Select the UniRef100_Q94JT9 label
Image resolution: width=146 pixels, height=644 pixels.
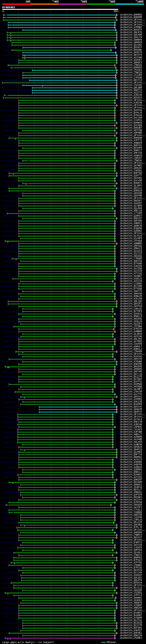(x=131, y=37)
